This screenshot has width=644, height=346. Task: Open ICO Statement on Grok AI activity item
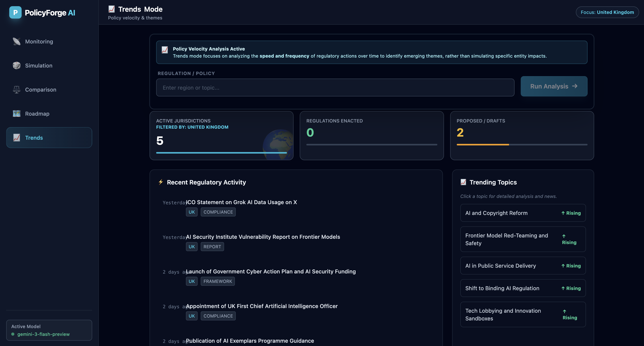click(x=241, y=202)
